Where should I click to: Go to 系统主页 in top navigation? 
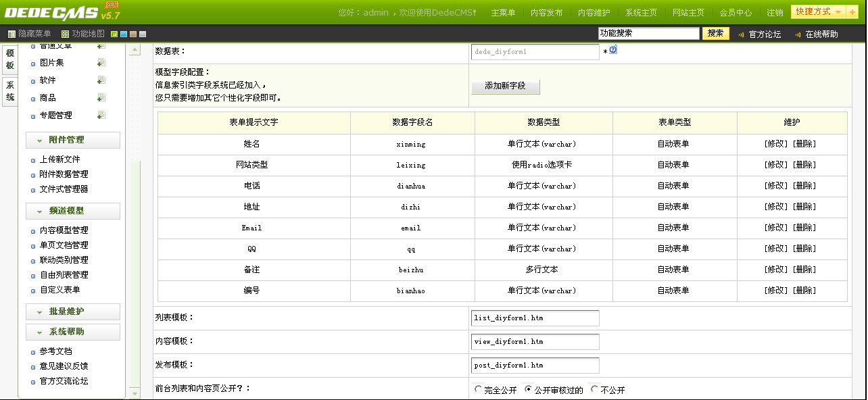point(641,13)
